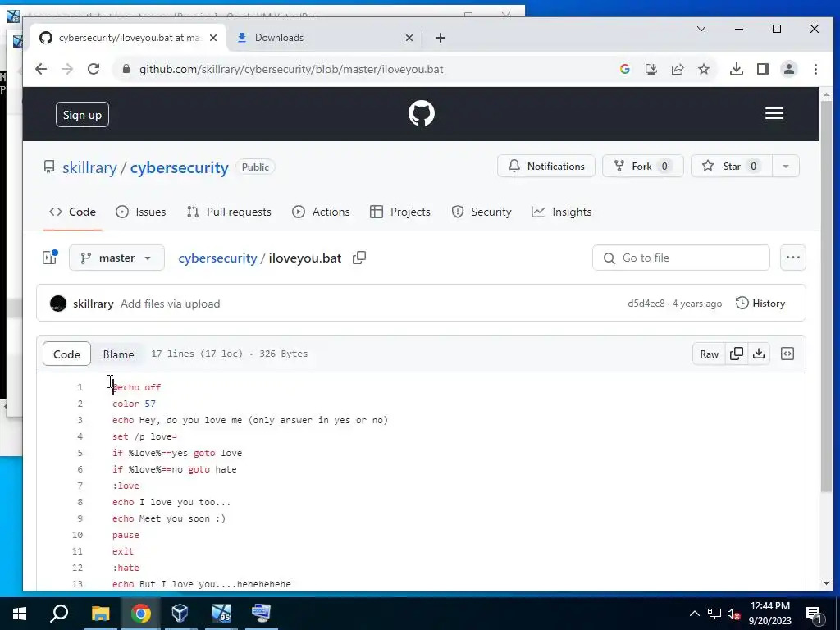Open the symbols panel icon

787,354
